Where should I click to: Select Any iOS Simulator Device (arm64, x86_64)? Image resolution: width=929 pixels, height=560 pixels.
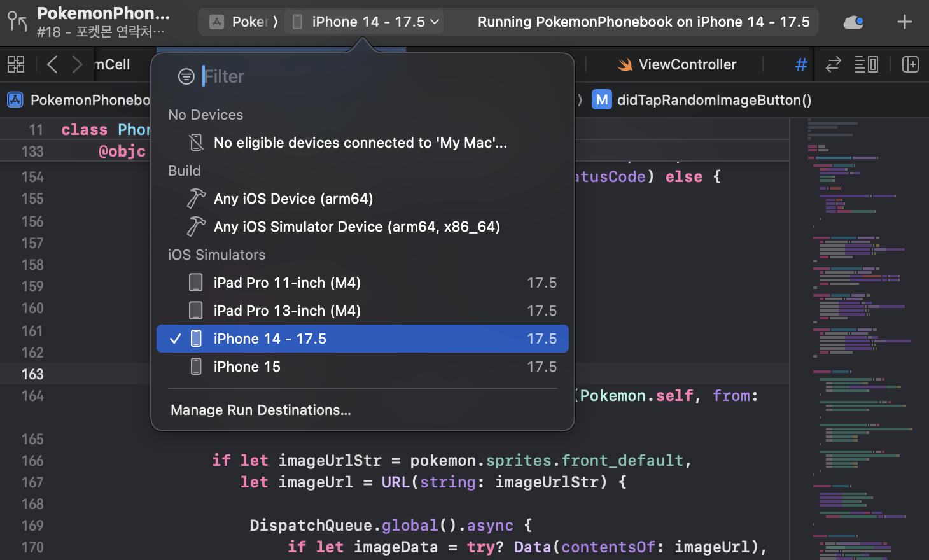click(x=363, y=227)
